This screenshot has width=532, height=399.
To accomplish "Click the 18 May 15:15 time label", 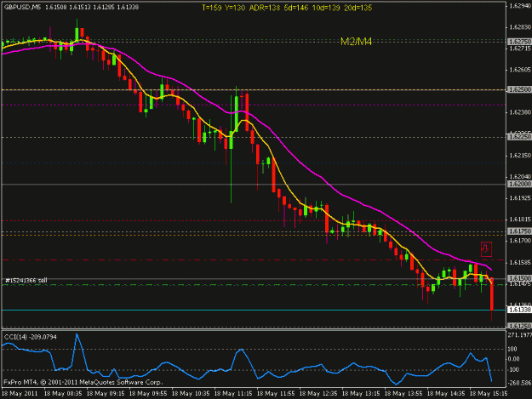I will (489, 394).
